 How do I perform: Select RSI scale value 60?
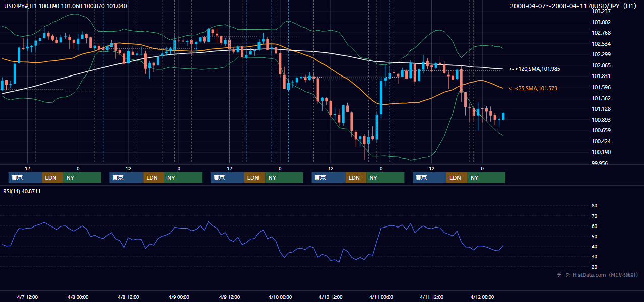pos(594,226)
